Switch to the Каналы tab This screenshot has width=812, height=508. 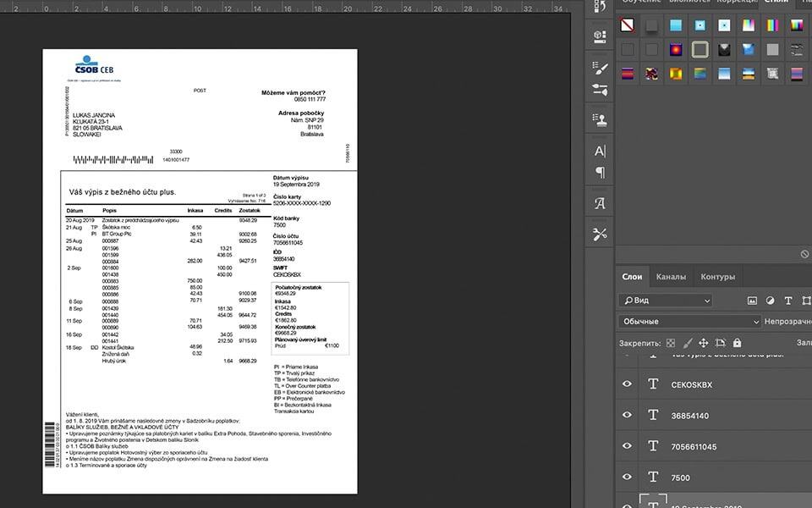click(x=671, y=277)
